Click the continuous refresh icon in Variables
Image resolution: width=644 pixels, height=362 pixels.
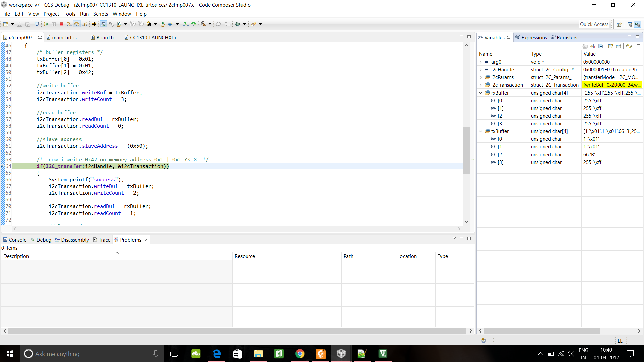point(629,46)
